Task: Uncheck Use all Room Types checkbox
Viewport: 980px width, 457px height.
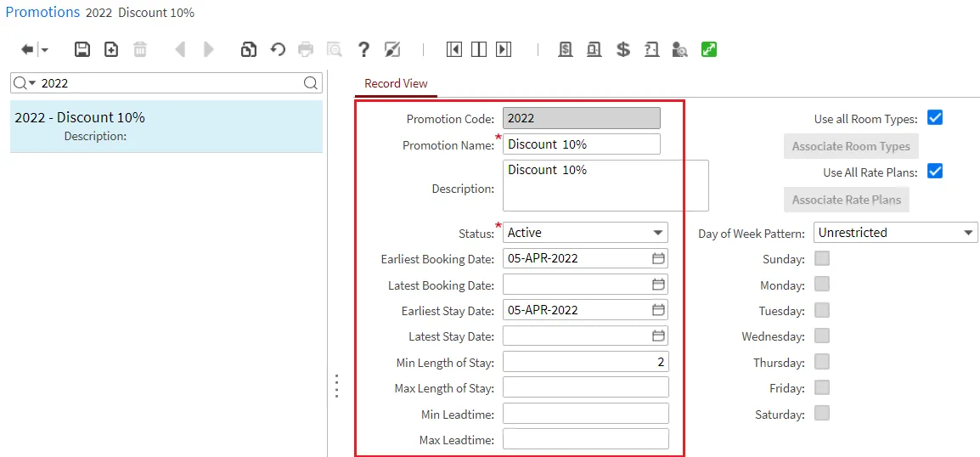Action: (934, 118)
